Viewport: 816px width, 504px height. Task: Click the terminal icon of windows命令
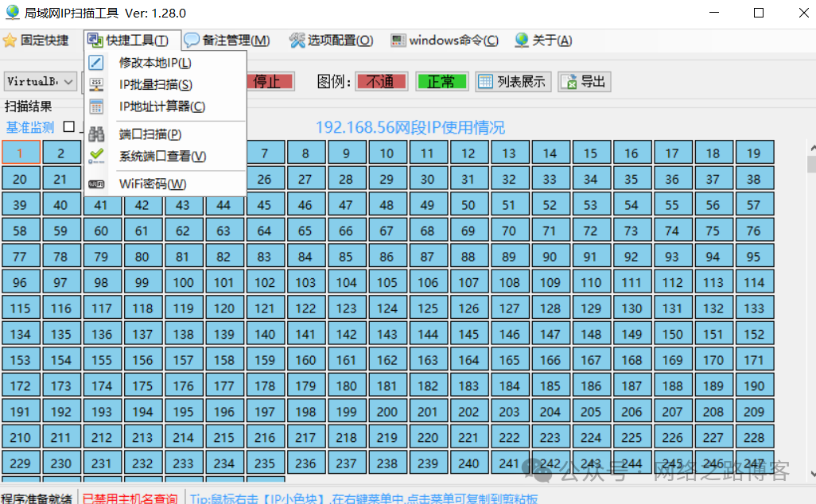pyautogui.click(x=398, y=41)
